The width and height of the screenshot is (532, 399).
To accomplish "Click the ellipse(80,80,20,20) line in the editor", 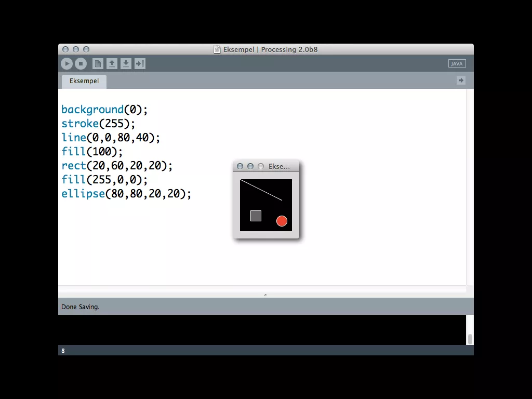I will (126, 194).
